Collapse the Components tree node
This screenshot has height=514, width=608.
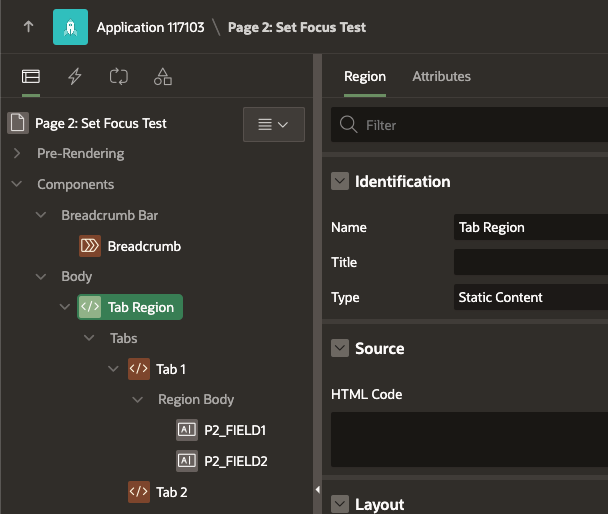pos(17,185)
